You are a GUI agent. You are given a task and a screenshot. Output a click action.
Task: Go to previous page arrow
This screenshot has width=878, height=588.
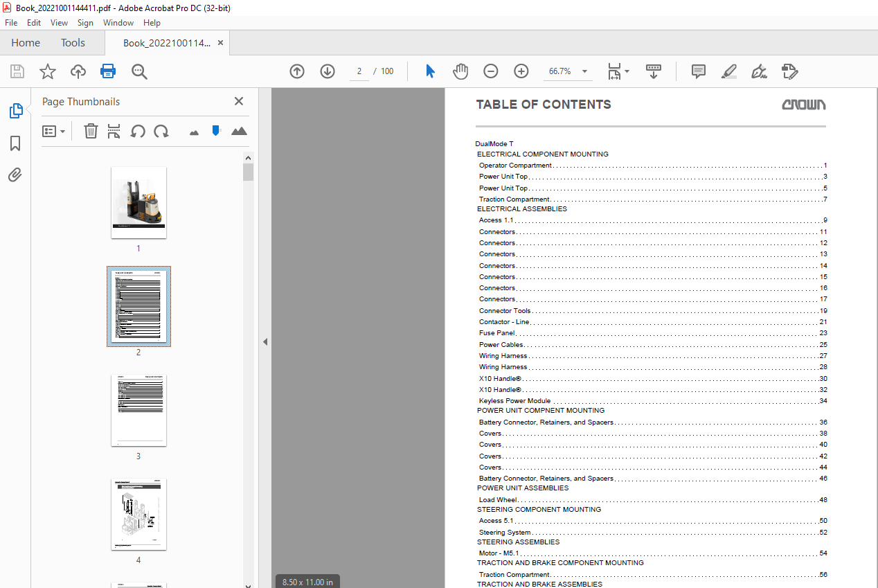pos(297,71)
